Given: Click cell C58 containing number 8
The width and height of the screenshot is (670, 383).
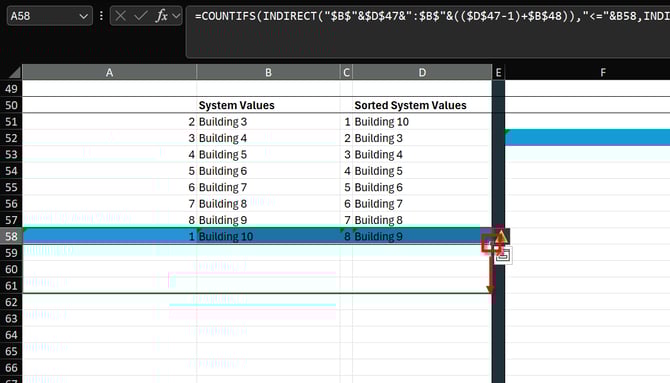Looking at the screenshot, I should pos(346,236).
